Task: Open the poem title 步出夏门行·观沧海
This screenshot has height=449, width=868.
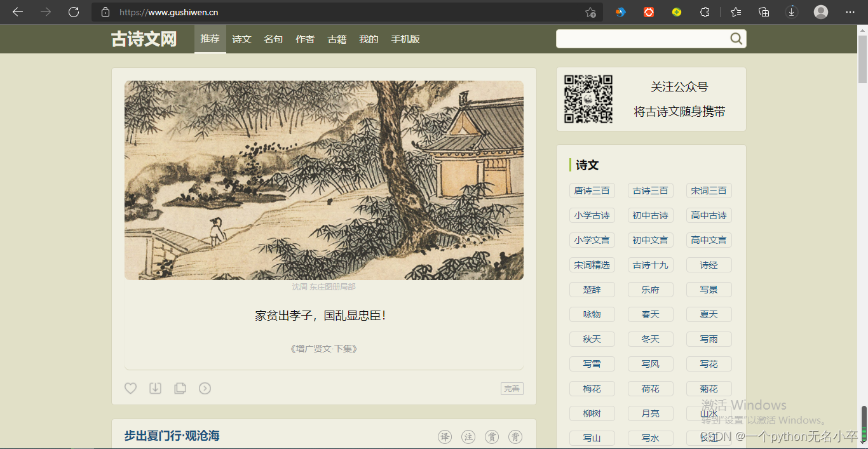Action: click(x=172, y=436)
